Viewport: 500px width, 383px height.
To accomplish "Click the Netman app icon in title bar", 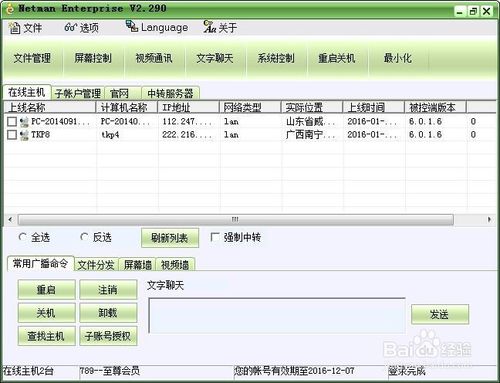I will click(x=10, y=8).
